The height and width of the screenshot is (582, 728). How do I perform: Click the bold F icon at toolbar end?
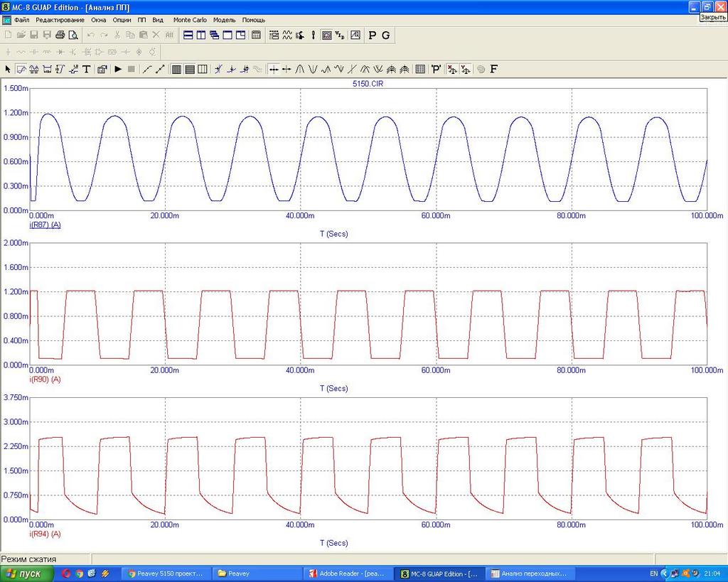pos(494,69)
